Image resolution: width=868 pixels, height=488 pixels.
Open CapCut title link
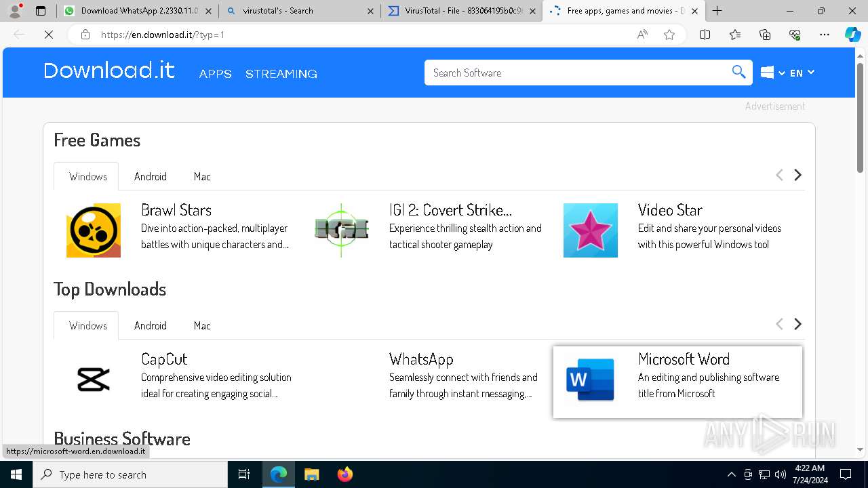point(164,359)
